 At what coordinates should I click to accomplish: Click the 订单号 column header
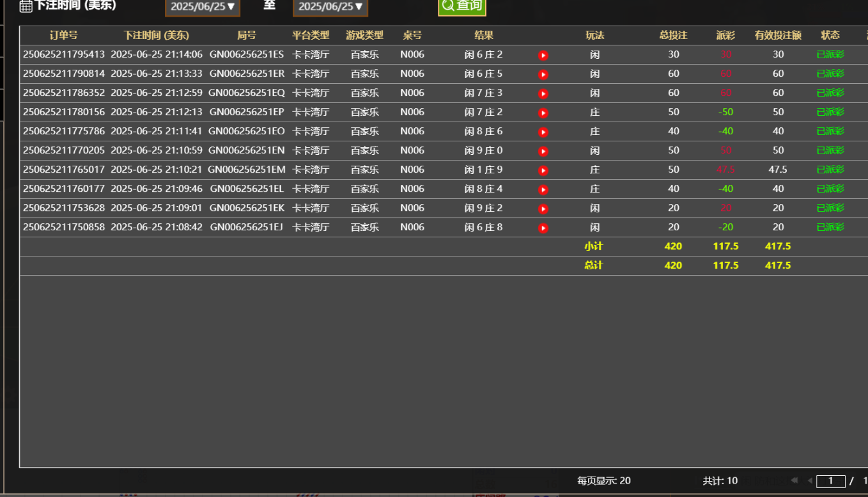pyautogui.click(x=63, y=36)
